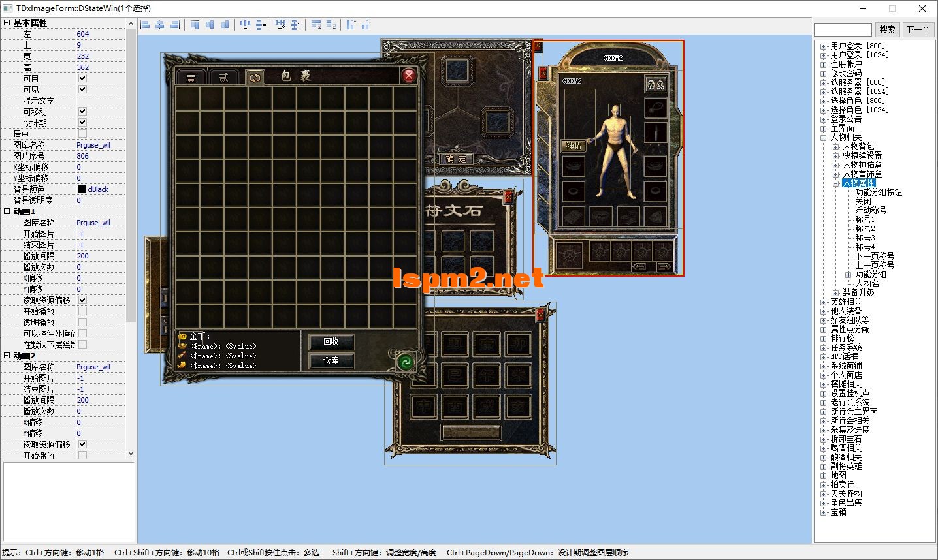Screen dimensions: 938x560
Task: Click the align left edges toolbar icon
Action: pos(145,25)
